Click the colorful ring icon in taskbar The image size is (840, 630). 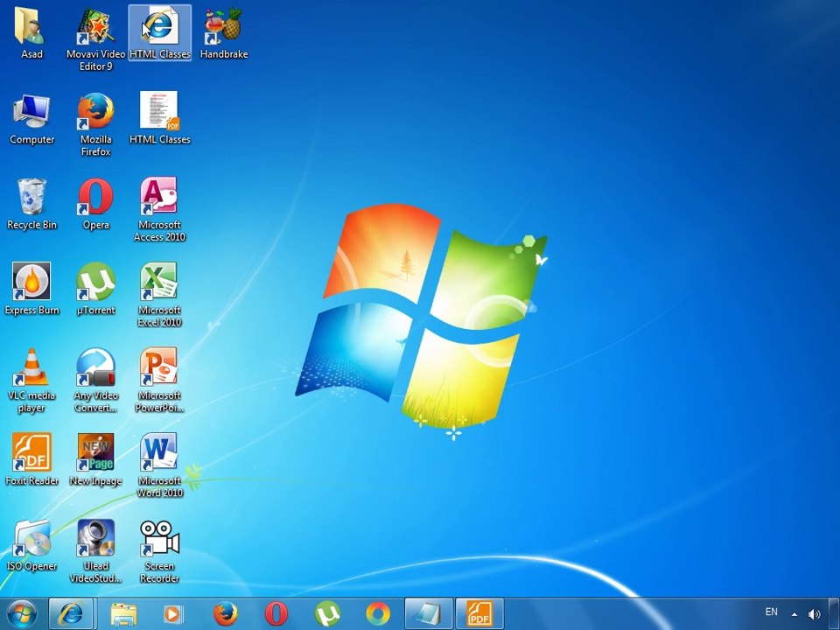(x=378, y=614)
